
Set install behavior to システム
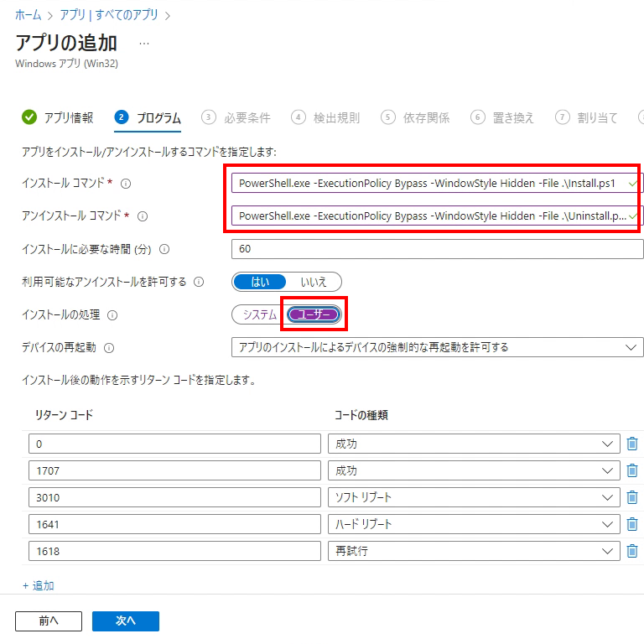pos(260,314)
